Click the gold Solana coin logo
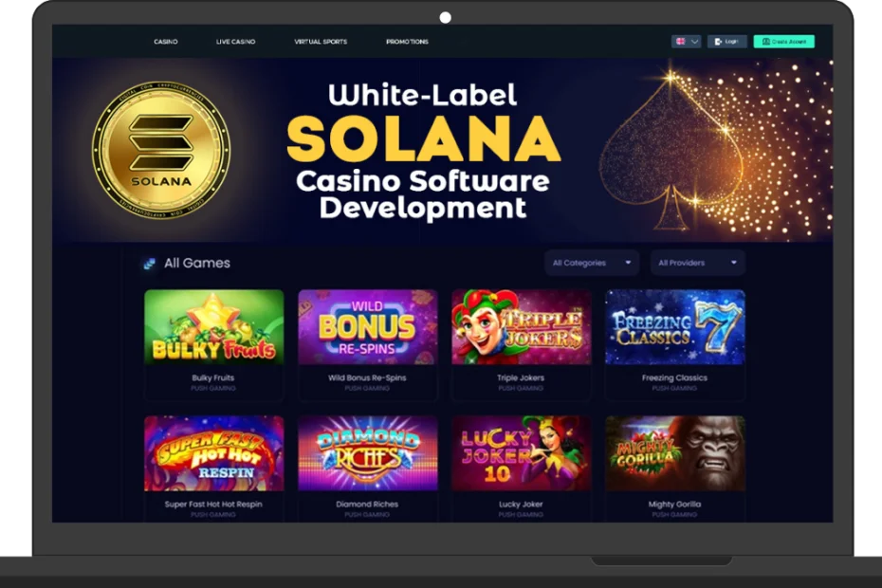This screenshot has width=882, height=588. (x=161, y=149)
